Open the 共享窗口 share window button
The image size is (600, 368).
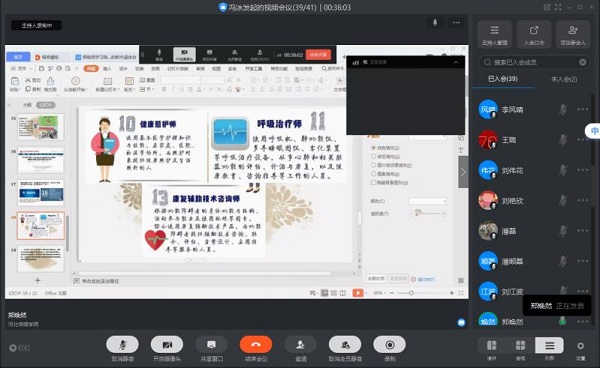(211, 345)
